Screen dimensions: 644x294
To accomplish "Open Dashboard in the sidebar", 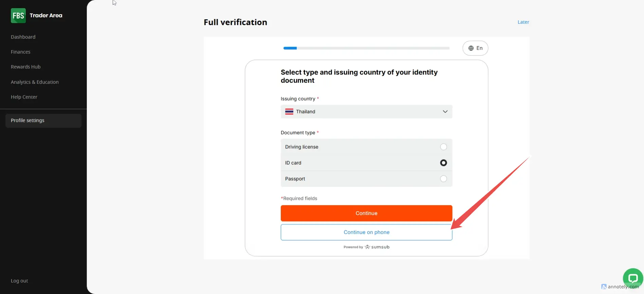I will (23, 37).
